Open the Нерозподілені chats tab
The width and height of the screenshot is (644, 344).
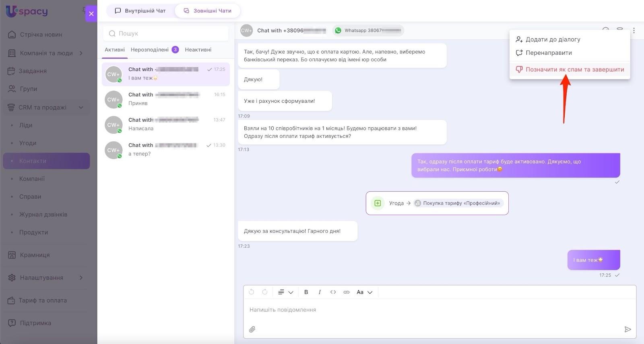tap(155, 50)
